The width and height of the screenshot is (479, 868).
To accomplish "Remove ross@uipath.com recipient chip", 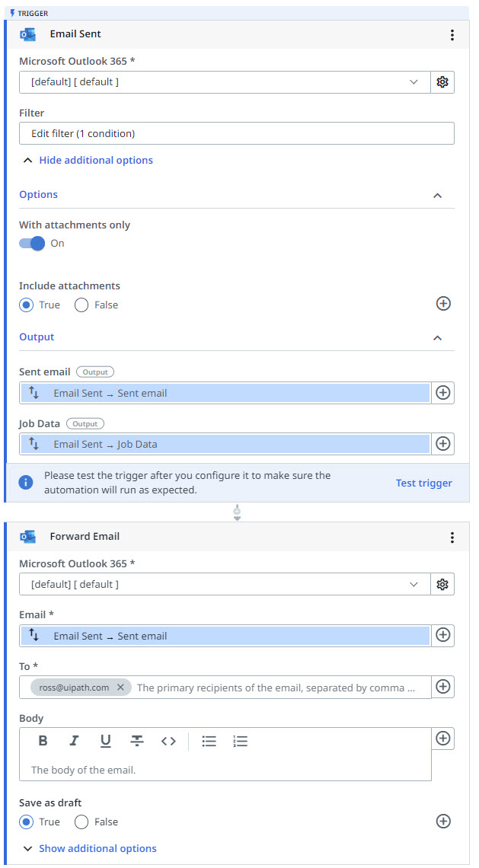I will pyautogui.click(x=120, y=687).
